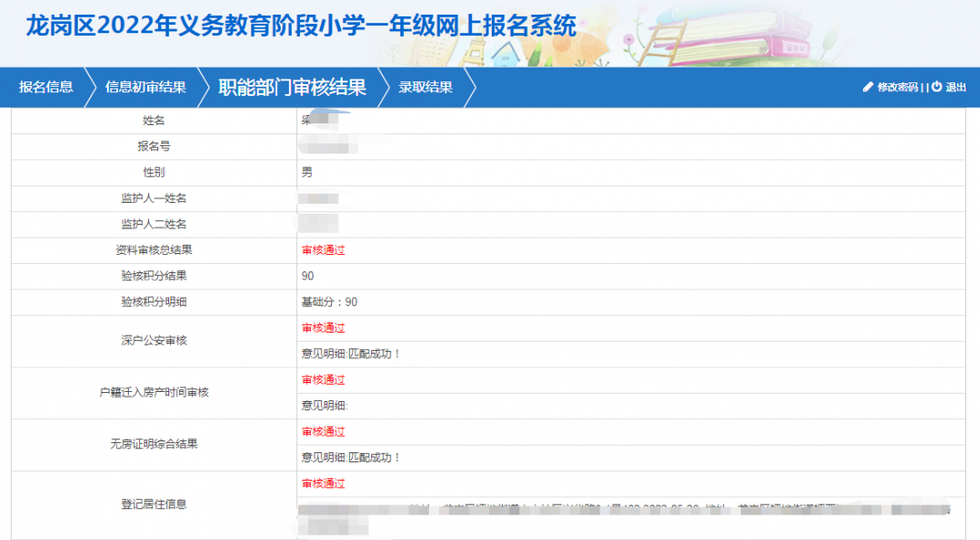Click the 资料审核总结果 label
The height and width of the screenshot is (540, 980).
click(154, 250)
